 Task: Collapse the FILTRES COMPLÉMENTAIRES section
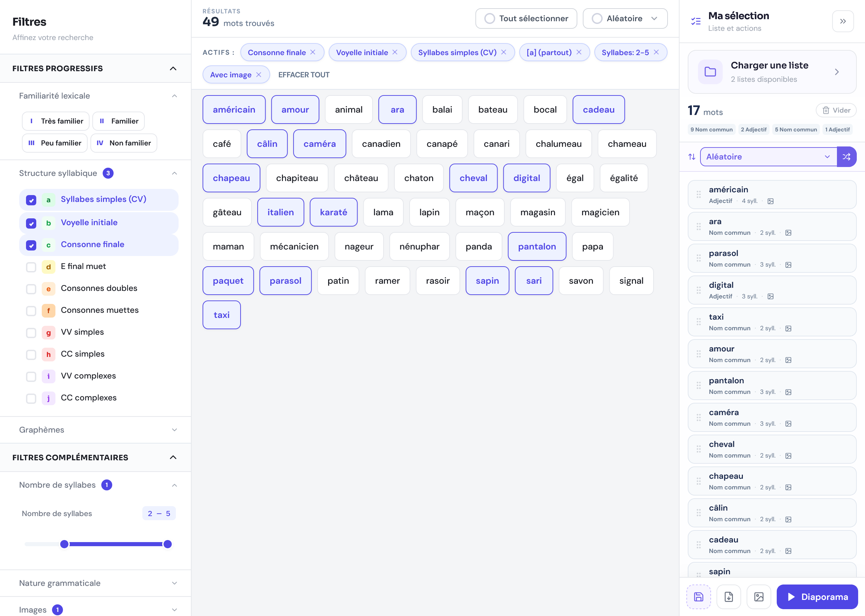pos(173,458)
